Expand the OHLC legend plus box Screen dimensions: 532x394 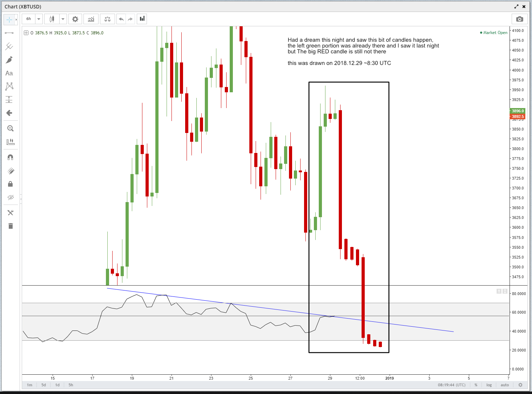tap(26, 33)
